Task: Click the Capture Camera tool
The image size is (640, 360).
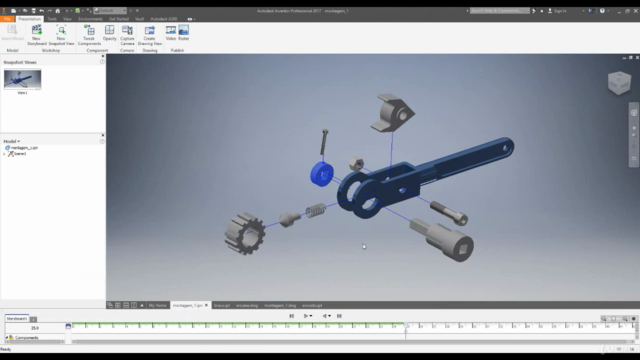Action: tap(127, 35)
